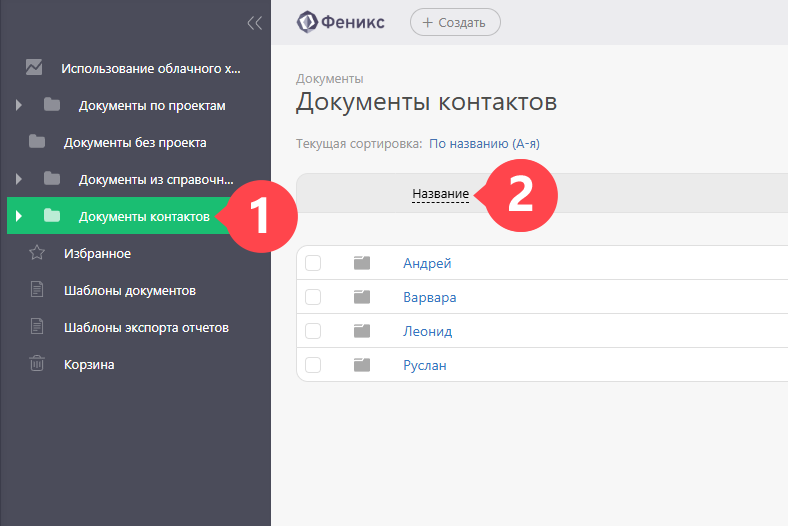
Task: Expand the Документы по проектам tree node
Action: point(19,105)
